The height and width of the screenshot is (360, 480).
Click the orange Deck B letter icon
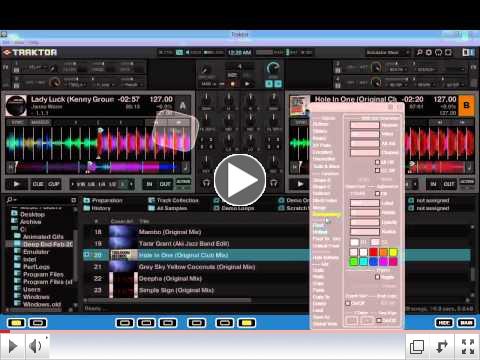[x=466, y=105]
